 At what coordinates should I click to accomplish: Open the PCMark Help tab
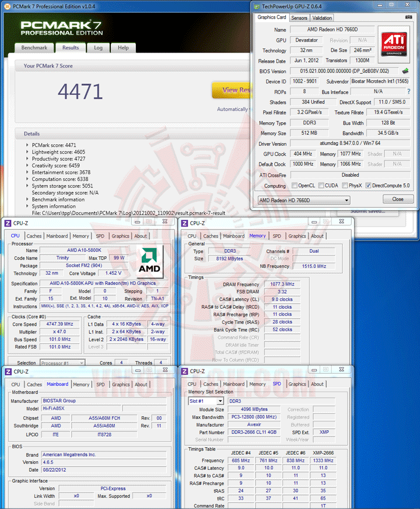(x=123, y=48)
